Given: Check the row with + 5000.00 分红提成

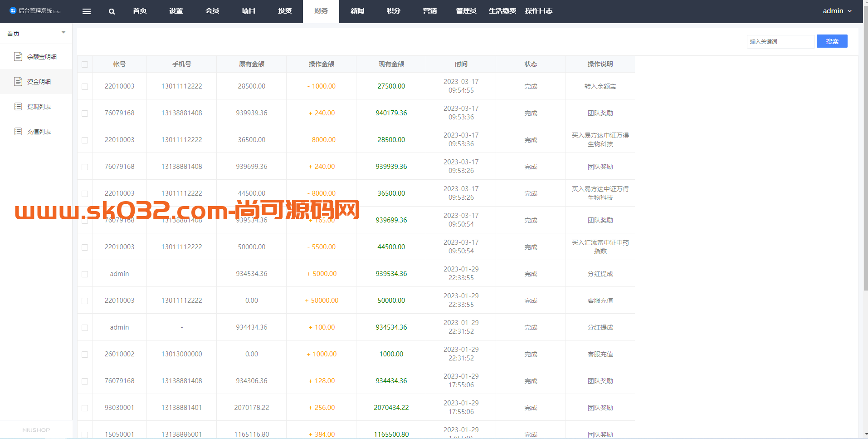Looking at the screenshot, I should 85,274.
